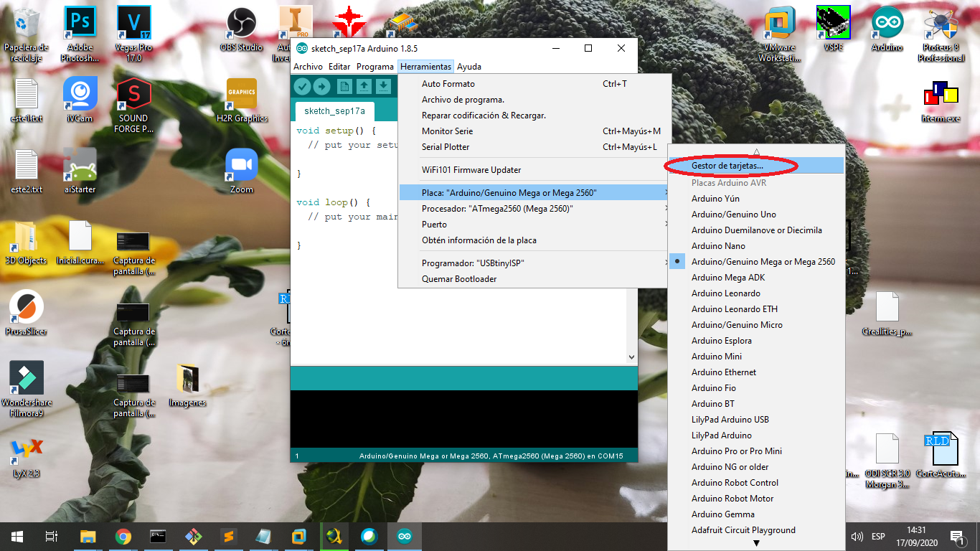This screenshot has height=551, width=980.
Task: Open Monitor Serie from the menu
Action: pos(534,131)
